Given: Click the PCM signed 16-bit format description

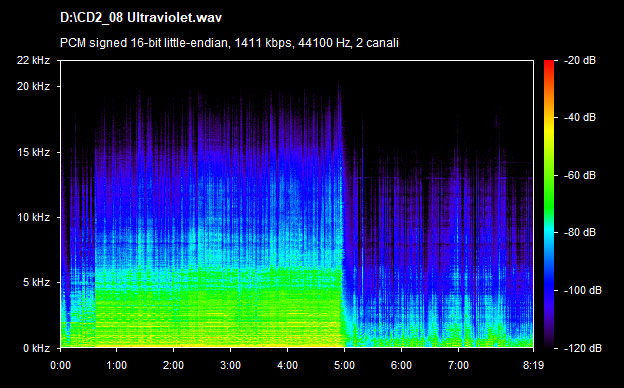Looking at the screenshot, I should point(229,43).
